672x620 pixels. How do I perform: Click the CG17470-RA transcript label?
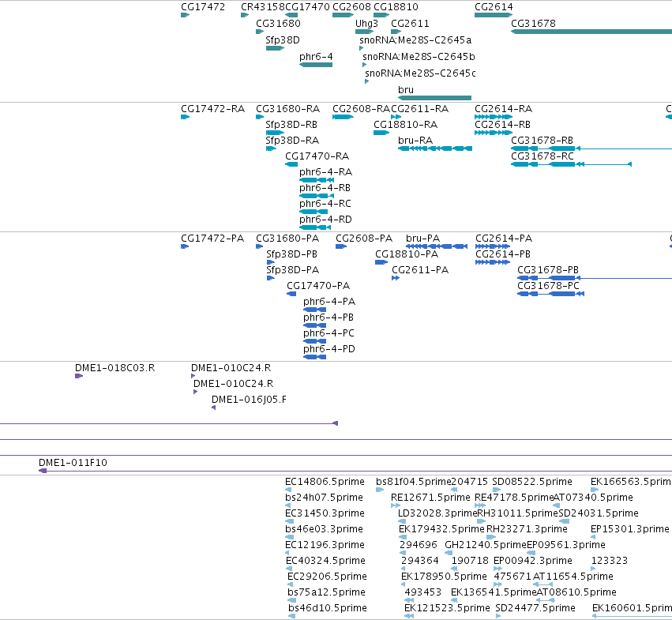(317, 156)
